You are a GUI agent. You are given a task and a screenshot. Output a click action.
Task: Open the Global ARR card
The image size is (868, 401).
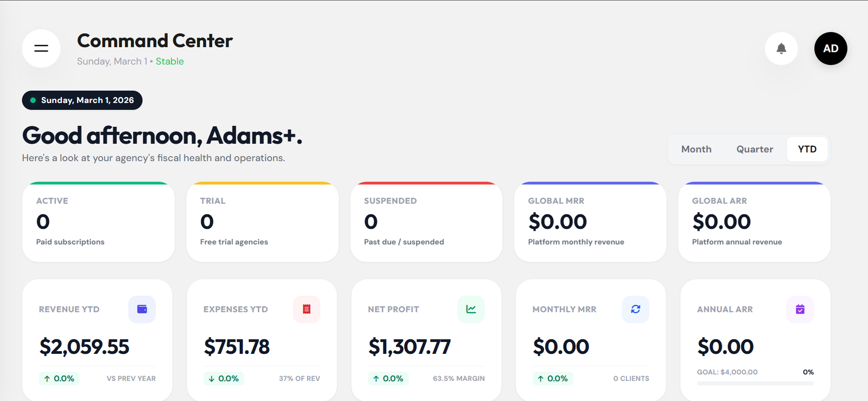point(754,222)
